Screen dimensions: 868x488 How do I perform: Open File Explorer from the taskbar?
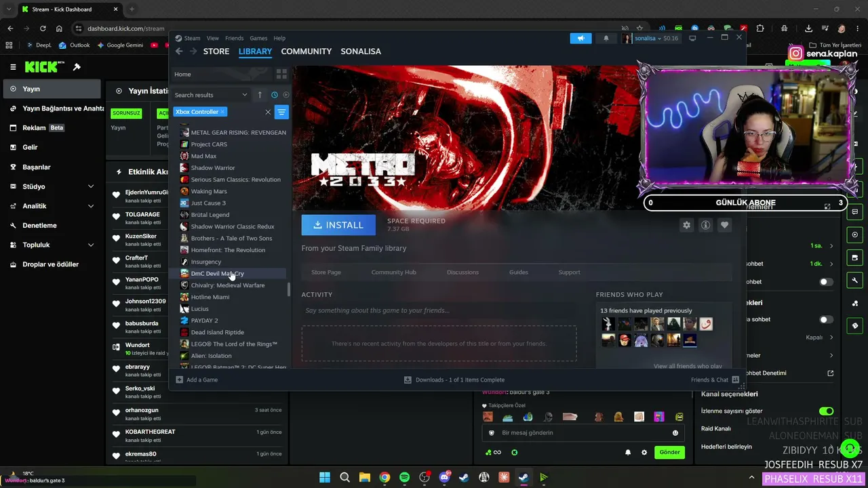click(x=365, y=477)
